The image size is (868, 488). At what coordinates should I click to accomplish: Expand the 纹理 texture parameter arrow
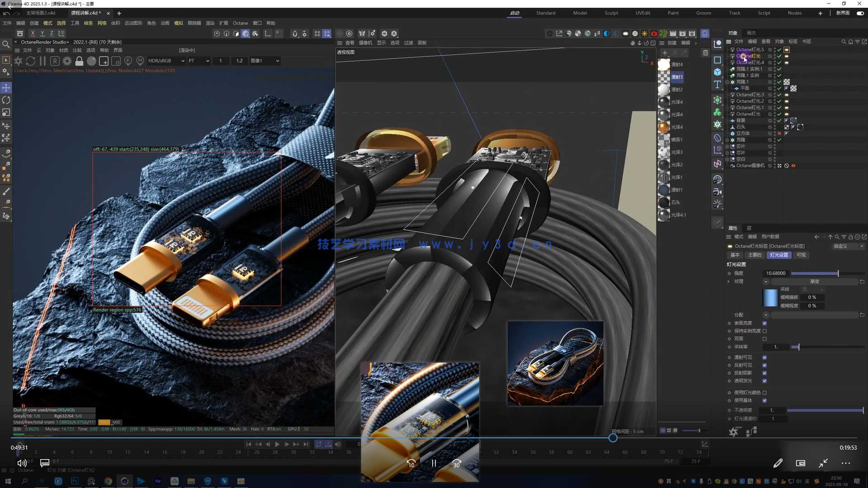(729, 282)
